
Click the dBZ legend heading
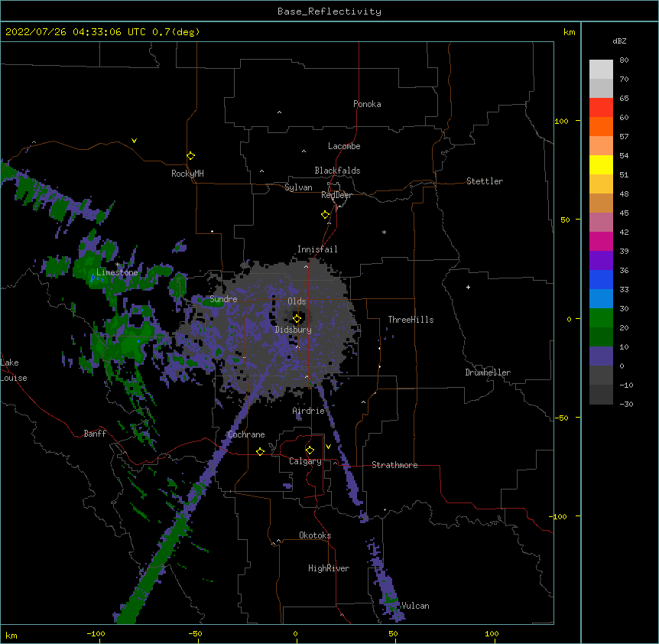tap(619, 41)
